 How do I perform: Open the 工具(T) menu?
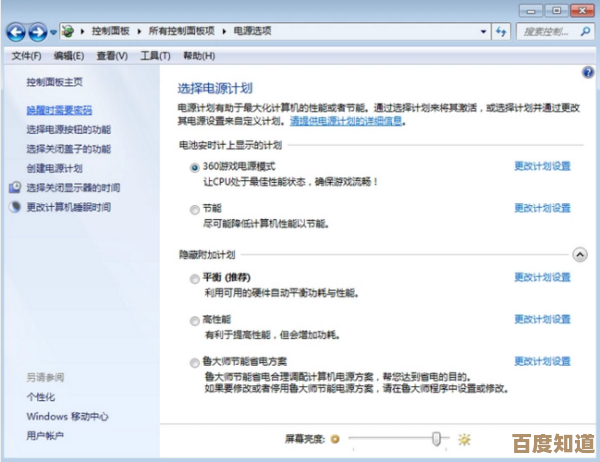pos(155,56)
